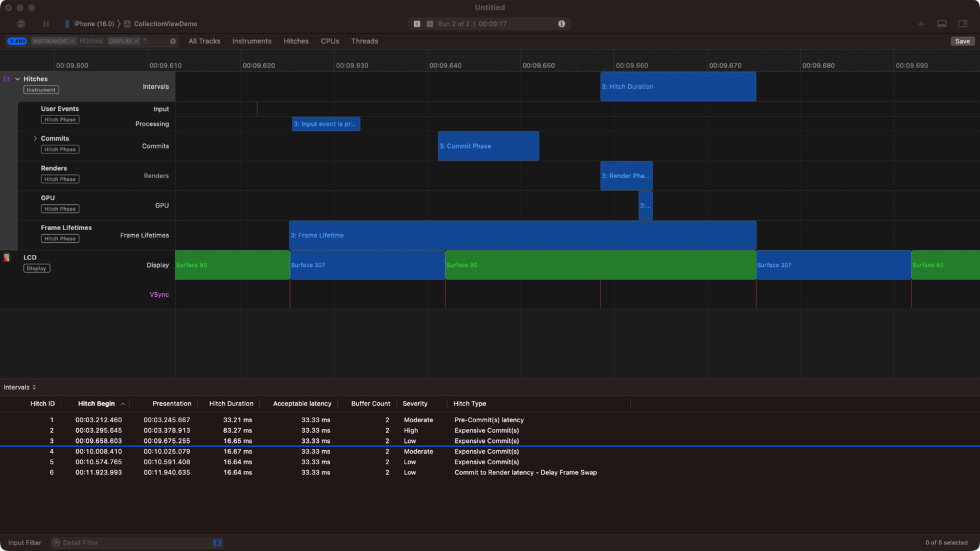Select hitch row with 83.27 ms duration
The height and width of the screenshot is (551, 980).
point(490,430)
